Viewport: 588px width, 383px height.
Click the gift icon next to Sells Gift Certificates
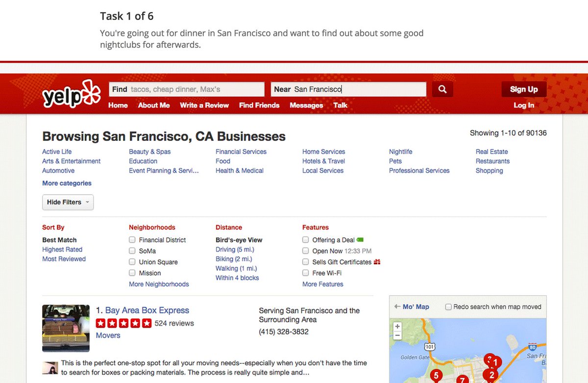(x=377, y=262)
